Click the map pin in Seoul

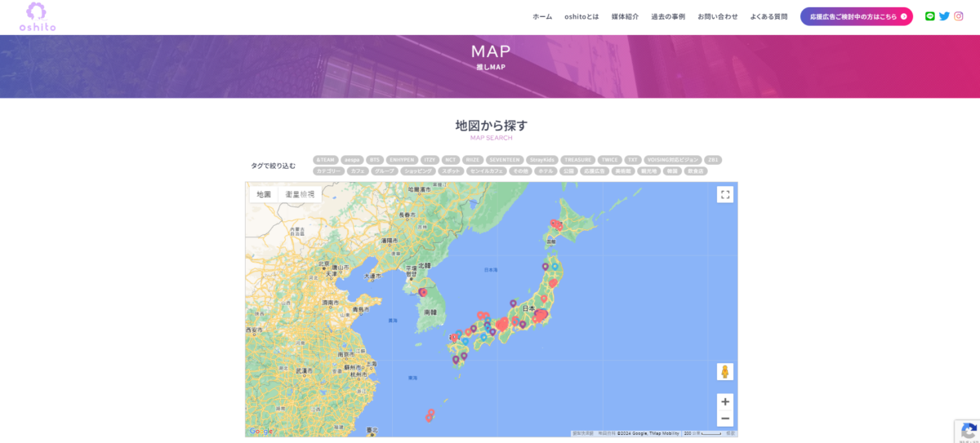click(x=422, y=291)
